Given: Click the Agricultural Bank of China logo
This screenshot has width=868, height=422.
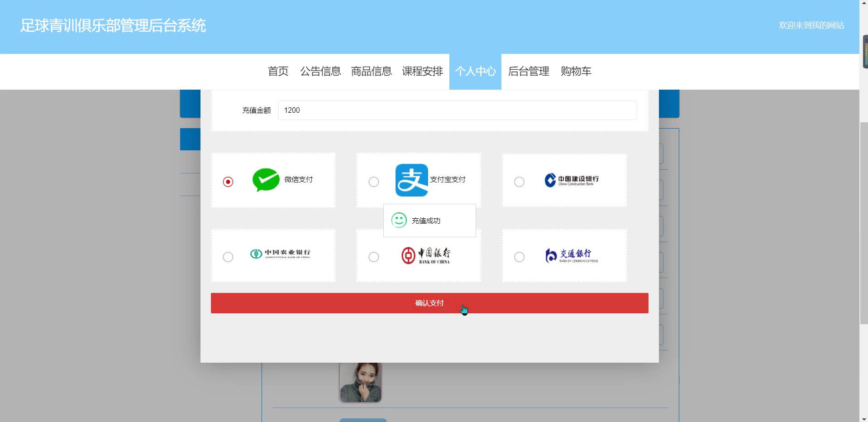Looking at the screenshot, I should tap(280, 254).
